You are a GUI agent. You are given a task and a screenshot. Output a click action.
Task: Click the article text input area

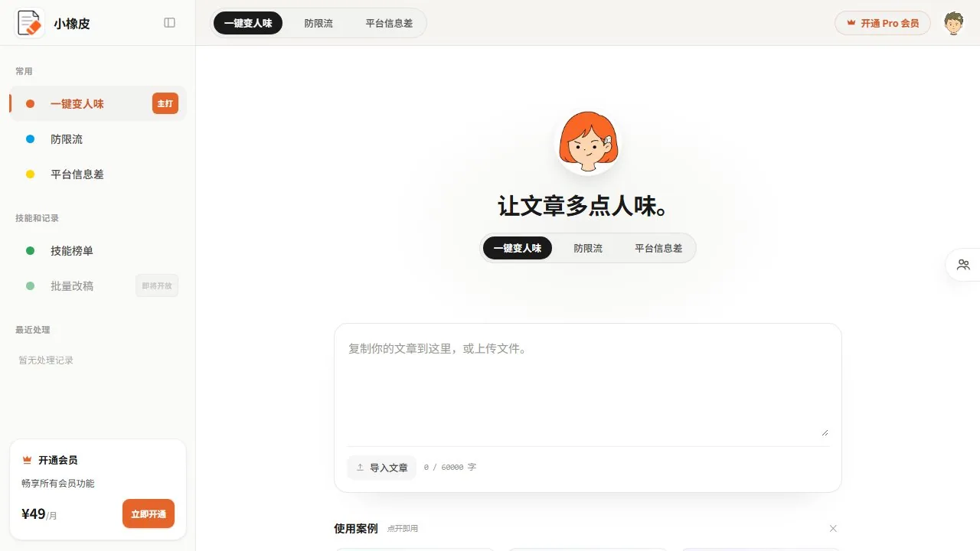pos(588,387)
